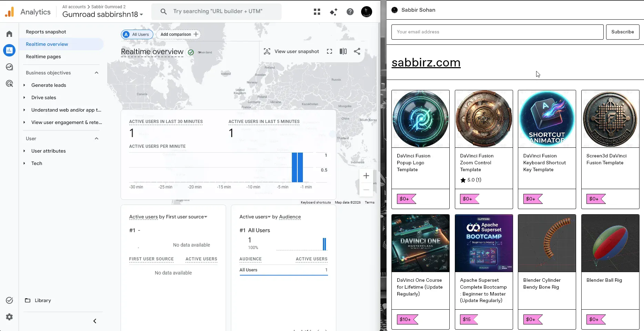Open DaVinci One Masterclass thumbnail
Screen dimensions: 644x331
point(420,243)
